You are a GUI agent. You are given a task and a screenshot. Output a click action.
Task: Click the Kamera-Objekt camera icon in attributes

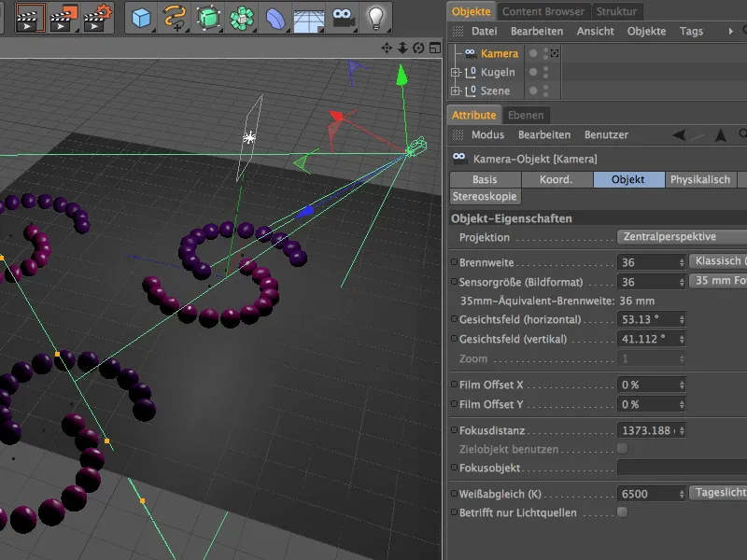point(459,158)
